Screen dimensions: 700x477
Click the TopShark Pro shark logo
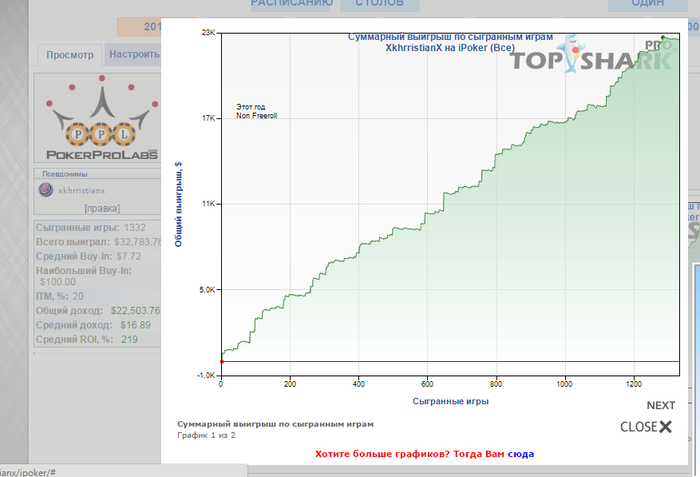coord(591,56)
